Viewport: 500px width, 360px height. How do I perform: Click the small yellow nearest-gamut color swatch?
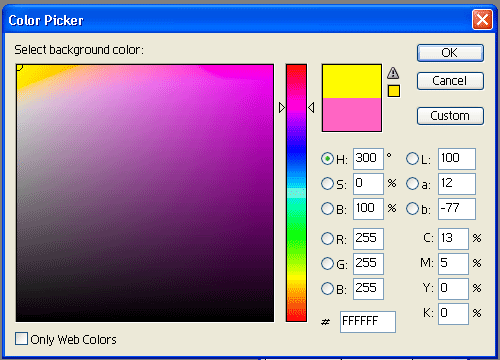point(394,91)
